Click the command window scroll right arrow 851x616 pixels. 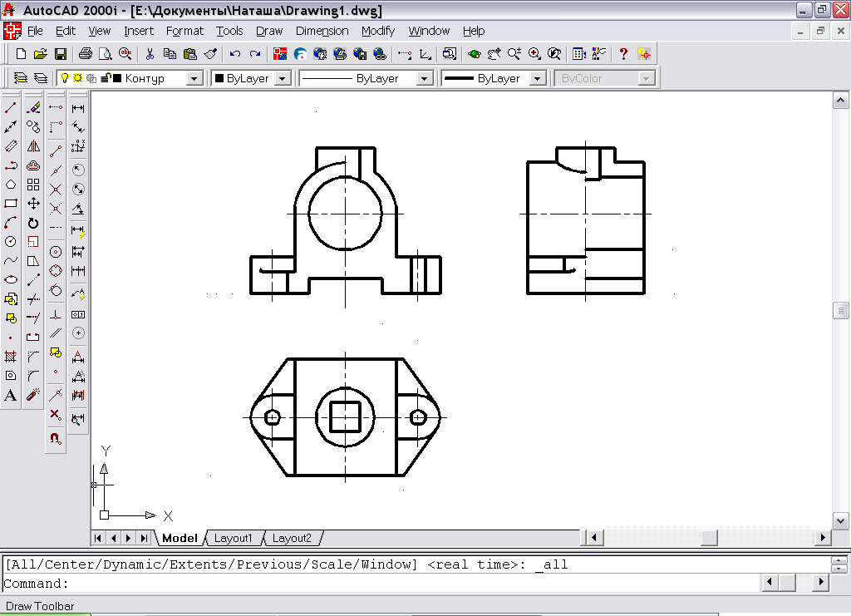tap(820, 583)
